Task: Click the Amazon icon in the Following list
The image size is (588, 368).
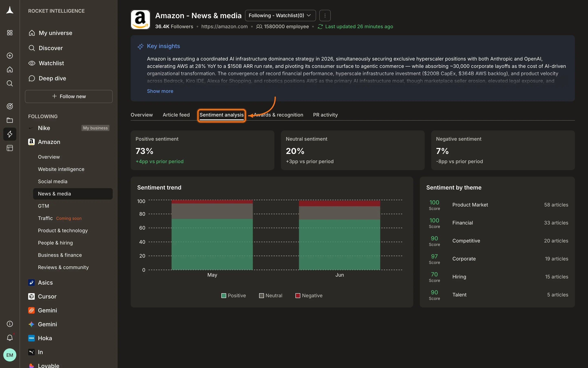Action: coord(31,142)
